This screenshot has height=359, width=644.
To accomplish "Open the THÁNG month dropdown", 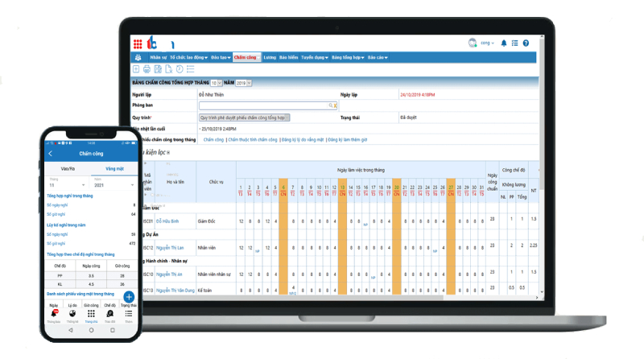I will (215, 82).
